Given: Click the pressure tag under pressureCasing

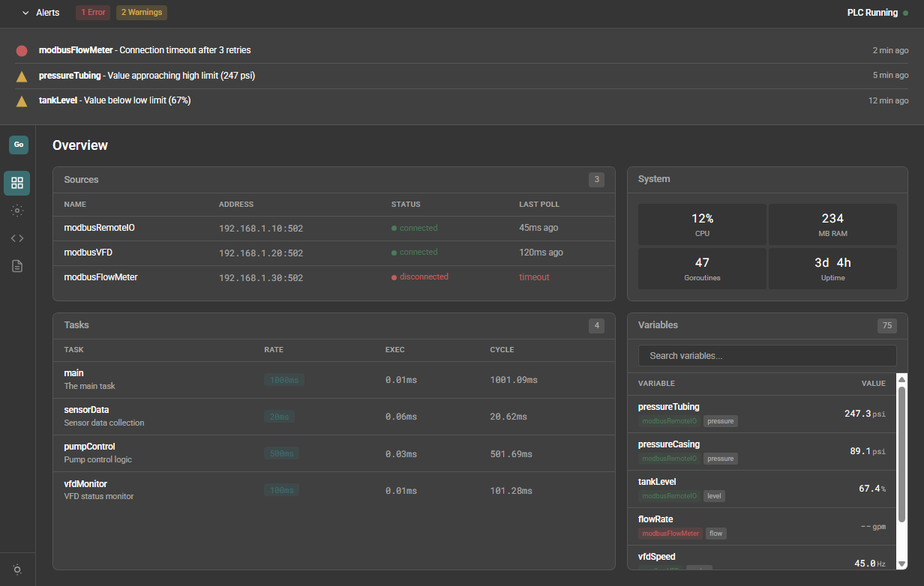Looking at the screenshot, I should click(x=721, y=459).
